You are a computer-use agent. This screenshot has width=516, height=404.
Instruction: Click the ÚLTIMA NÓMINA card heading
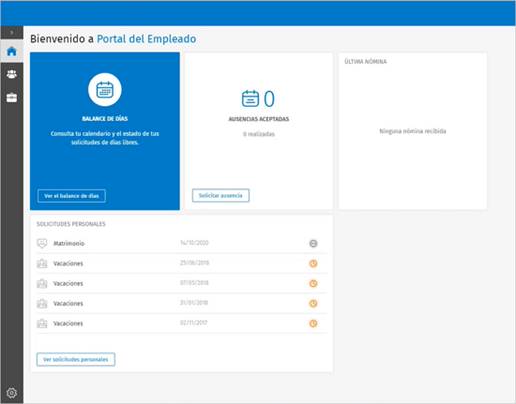[366, 61]
